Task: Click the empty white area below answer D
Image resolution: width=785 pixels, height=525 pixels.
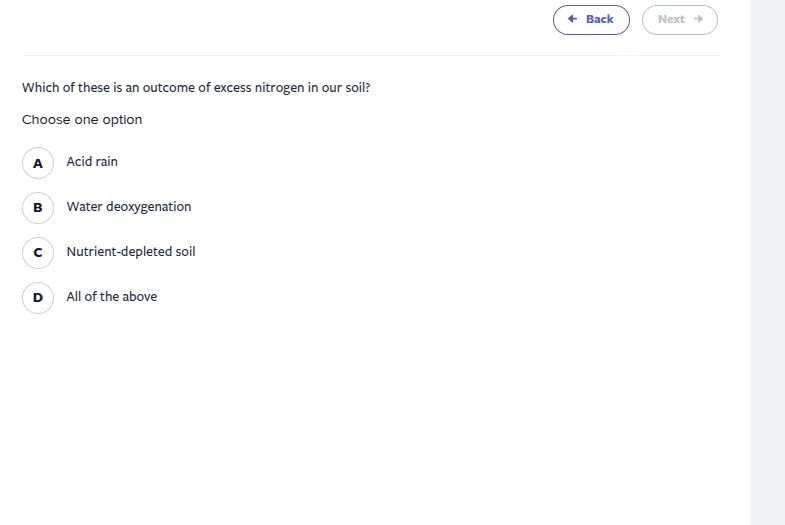Action: pyautogui.click(x=371, y=420)
